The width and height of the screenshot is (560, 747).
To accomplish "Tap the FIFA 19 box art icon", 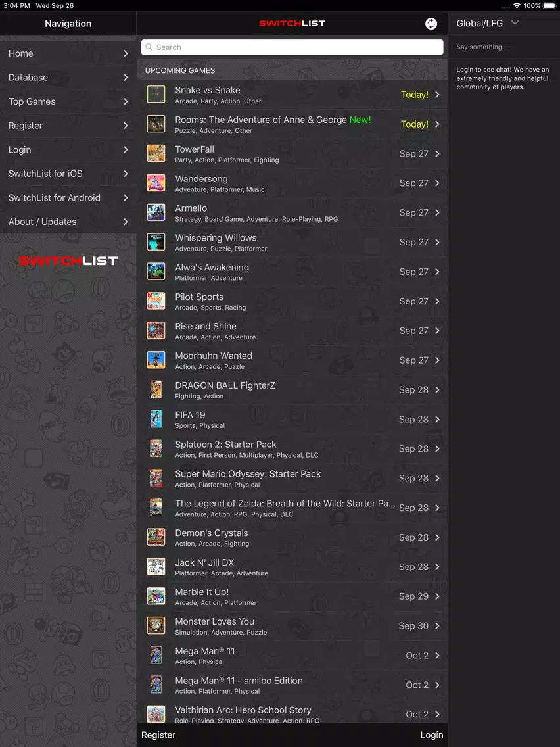I will coord(156,420).
